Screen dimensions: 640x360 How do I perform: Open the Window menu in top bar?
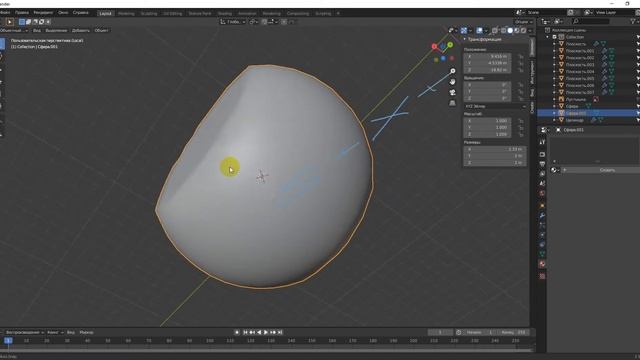click(63, 13)
